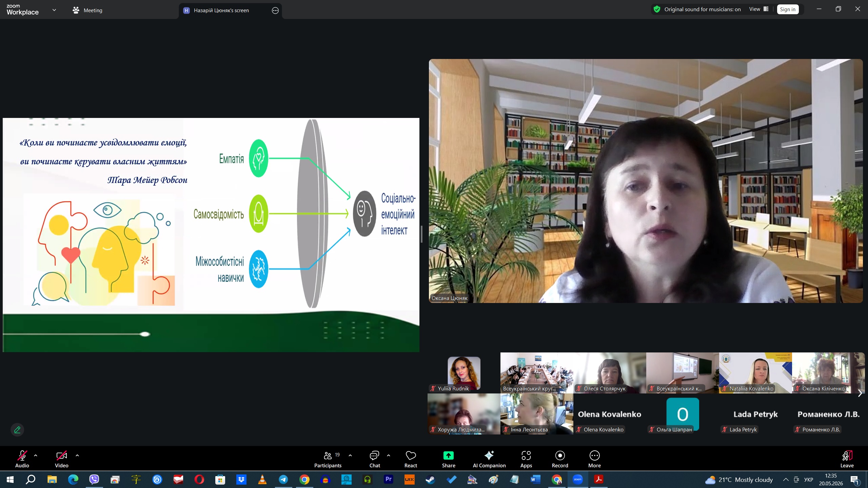The height and width of the screenshot is (488, 868).
Task: Show next page of participant thumbnails
Action: pyautogui.click(x=860, y=393)
